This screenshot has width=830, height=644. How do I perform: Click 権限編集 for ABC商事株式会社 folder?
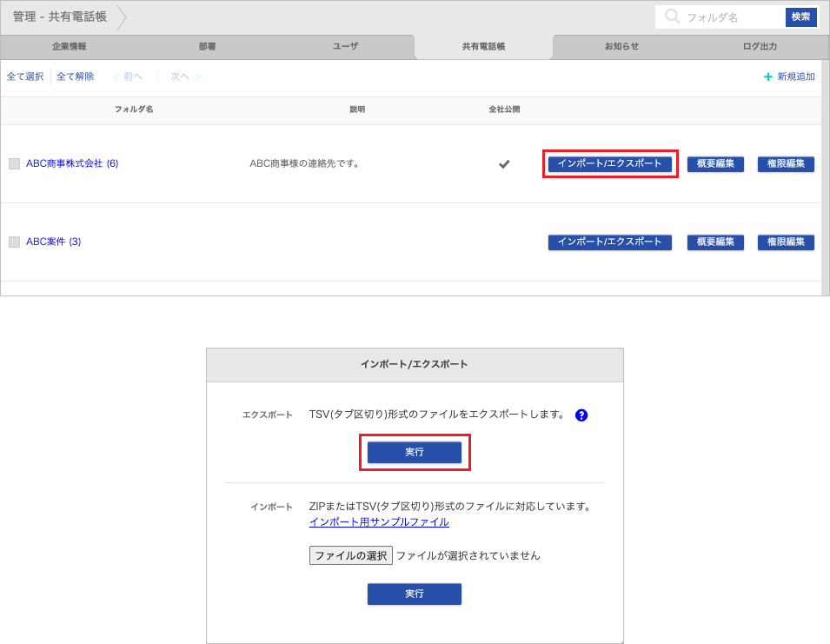pyautogui.click(x=786, y=163)
